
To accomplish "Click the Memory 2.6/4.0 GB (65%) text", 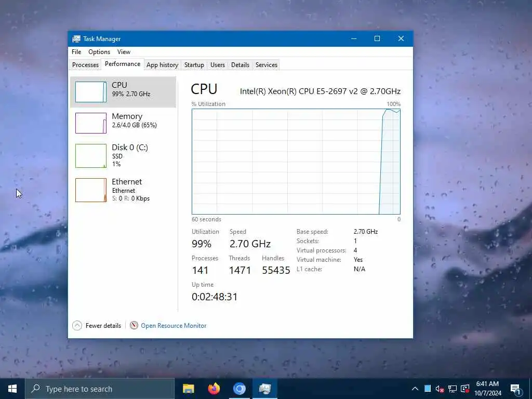I will coord(135,125).
